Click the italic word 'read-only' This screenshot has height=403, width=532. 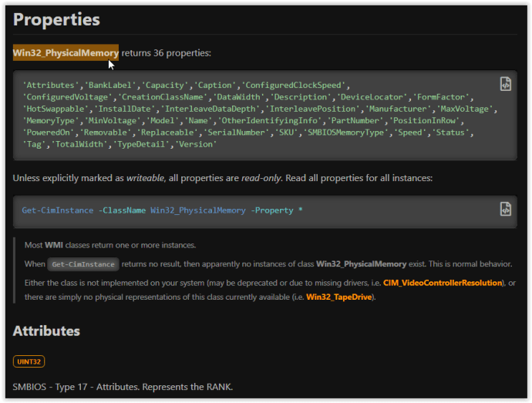[261, 178]
